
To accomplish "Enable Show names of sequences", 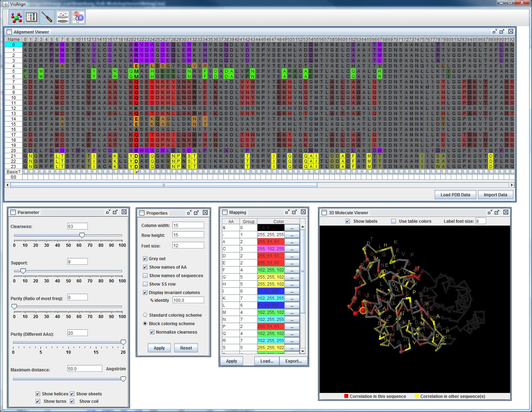I will coord(145,276).
